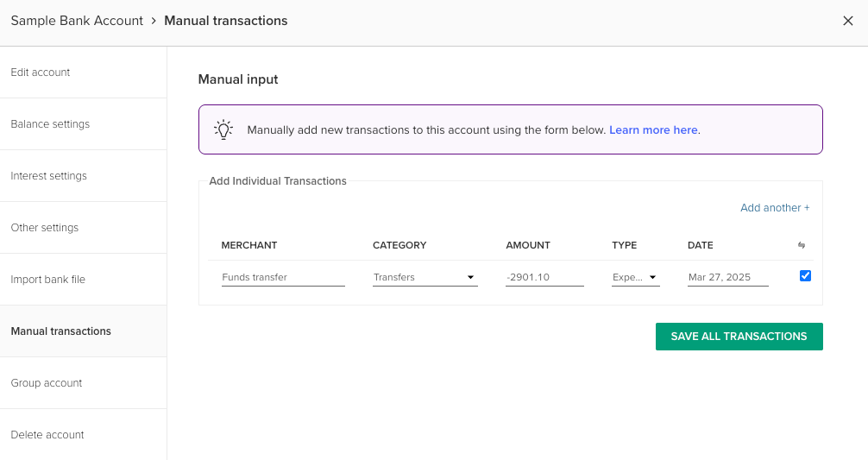Click the breadcrumb chevron separator
The image size is (868, 460).
click(154, 21)
